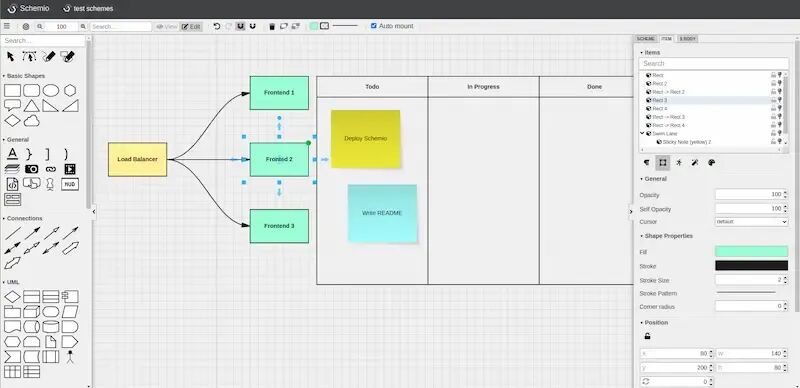The image size is (800, 388).
Task: Add the cloud basic shape
Action: pyautogui.click(x=32, y=121)
